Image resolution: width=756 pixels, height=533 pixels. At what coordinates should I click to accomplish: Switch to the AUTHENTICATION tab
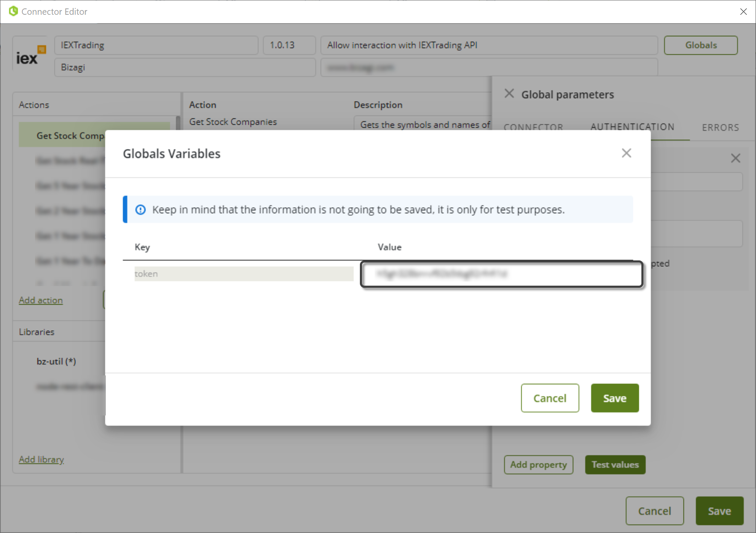coord(632,127)
